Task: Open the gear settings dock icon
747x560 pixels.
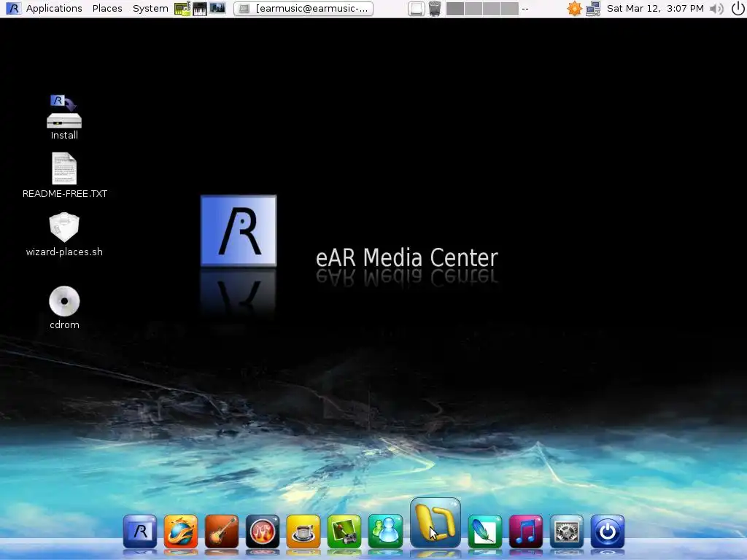Action: pyautogui.click(x=566, y=531)
